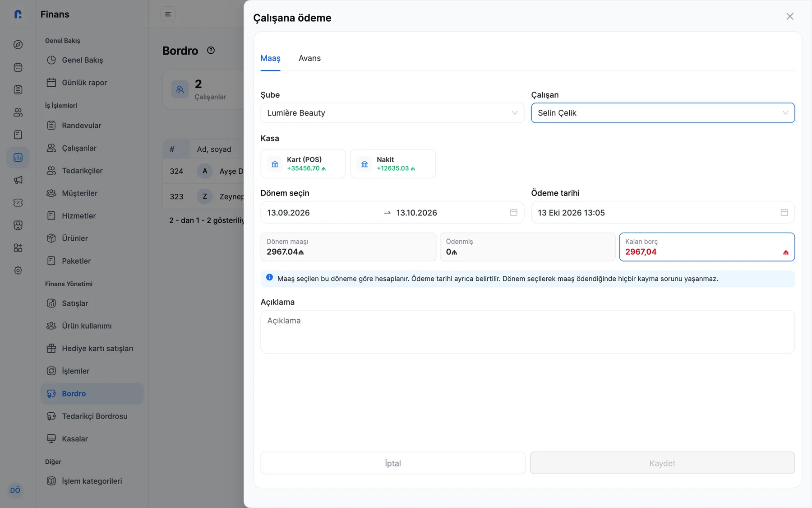Open Kasalar in the sidebar
812x508 pixels.
click(x=75, y=439)
